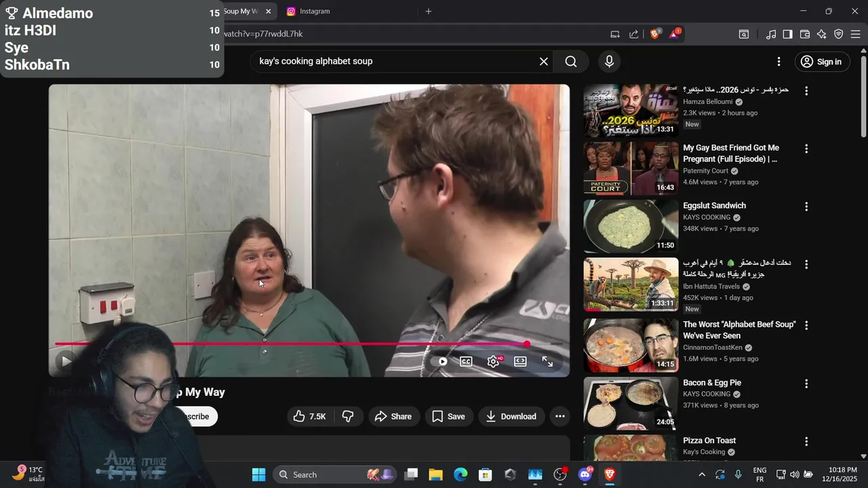The width and height of the screenshot is (868, 488).
Task: Open the video settings gear icon
Action: coord(494,361)
